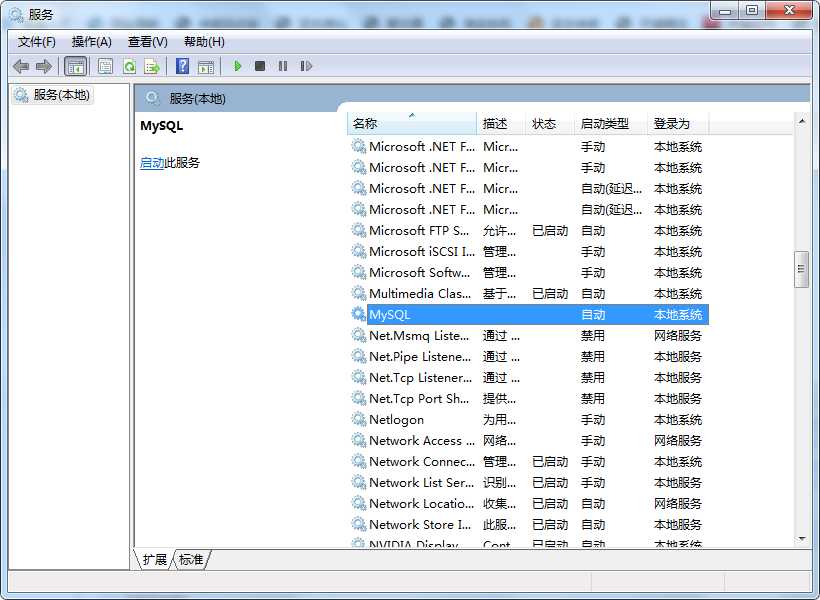Viewport: 820px width, 600px height.
Task: Click gear icon of Microsoft iSCSI I... row
Action: 358,251
